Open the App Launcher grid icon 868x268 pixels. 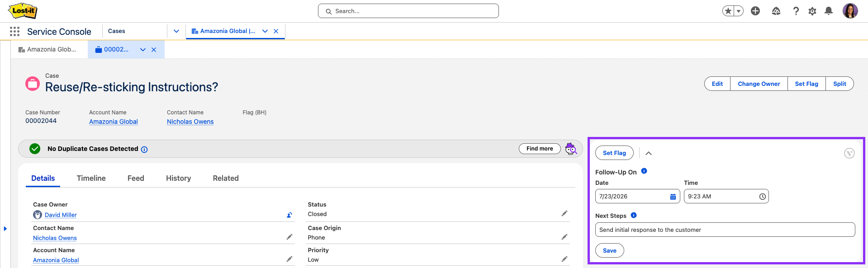point(14,31)
